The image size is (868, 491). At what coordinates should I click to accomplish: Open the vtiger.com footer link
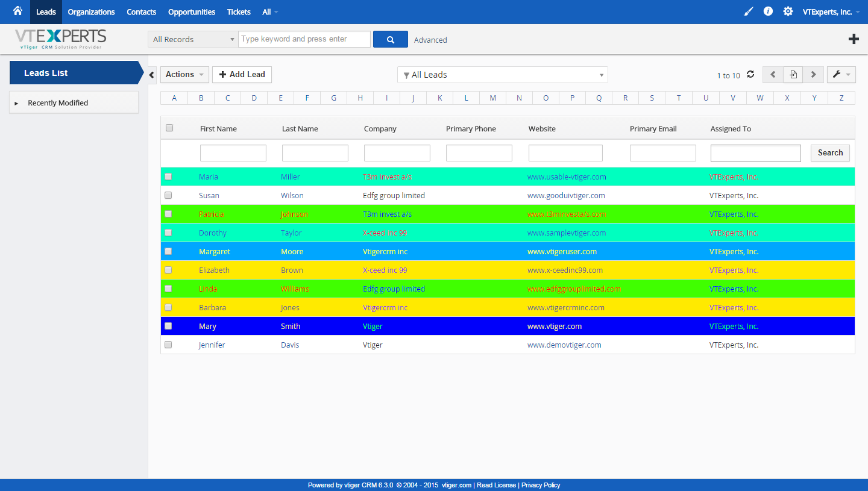456,485
